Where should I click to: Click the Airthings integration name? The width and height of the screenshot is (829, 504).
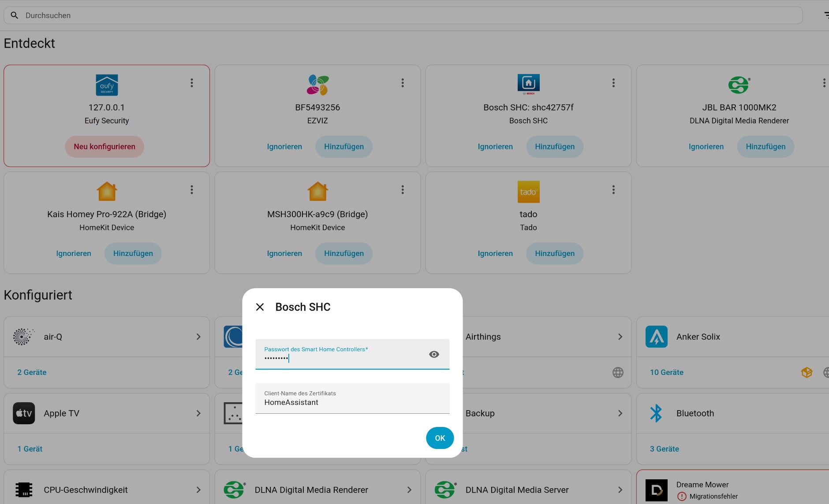tap(483, 337)
